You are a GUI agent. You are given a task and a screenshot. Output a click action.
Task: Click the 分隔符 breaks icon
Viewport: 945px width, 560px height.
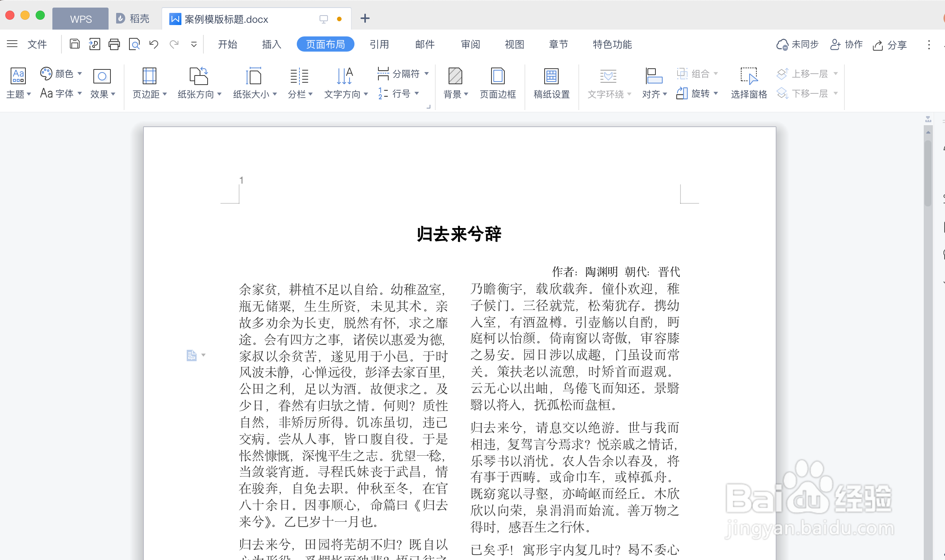tap(383, 74)
